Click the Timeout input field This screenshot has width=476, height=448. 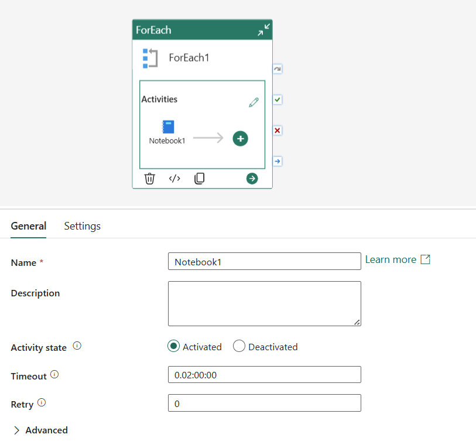point(264,375)
